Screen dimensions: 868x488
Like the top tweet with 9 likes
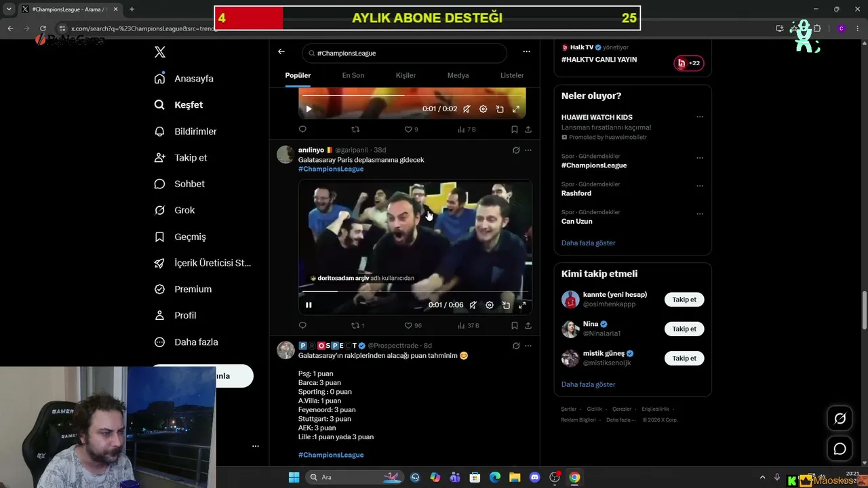(x=411, y=129)
